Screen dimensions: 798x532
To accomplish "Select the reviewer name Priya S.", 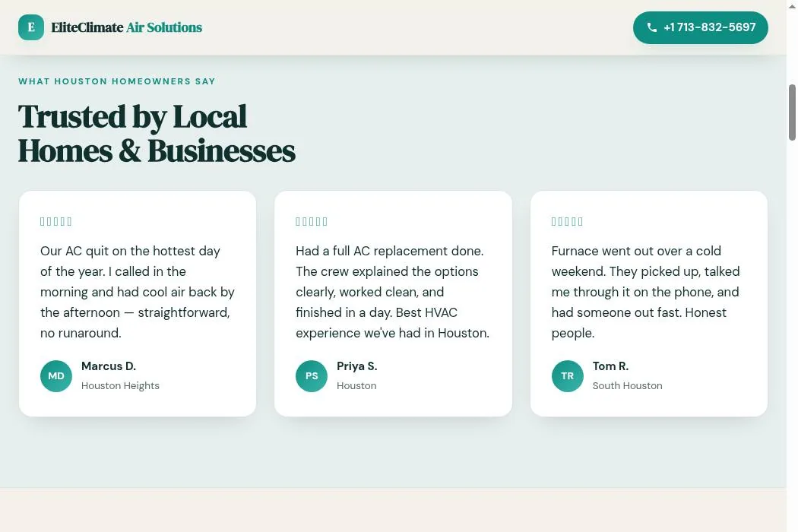I will pos(356,366).
